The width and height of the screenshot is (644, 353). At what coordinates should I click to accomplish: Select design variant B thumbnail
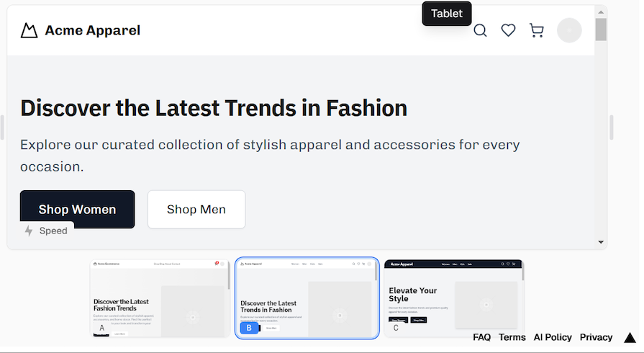click(307, 298)
